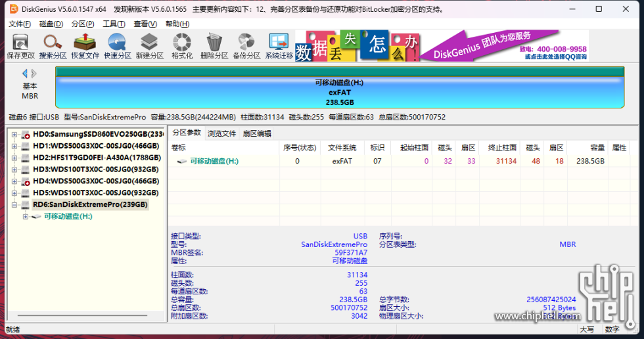Open the 帮助(H) menu
644x339 pixels.
coord(177,24)
